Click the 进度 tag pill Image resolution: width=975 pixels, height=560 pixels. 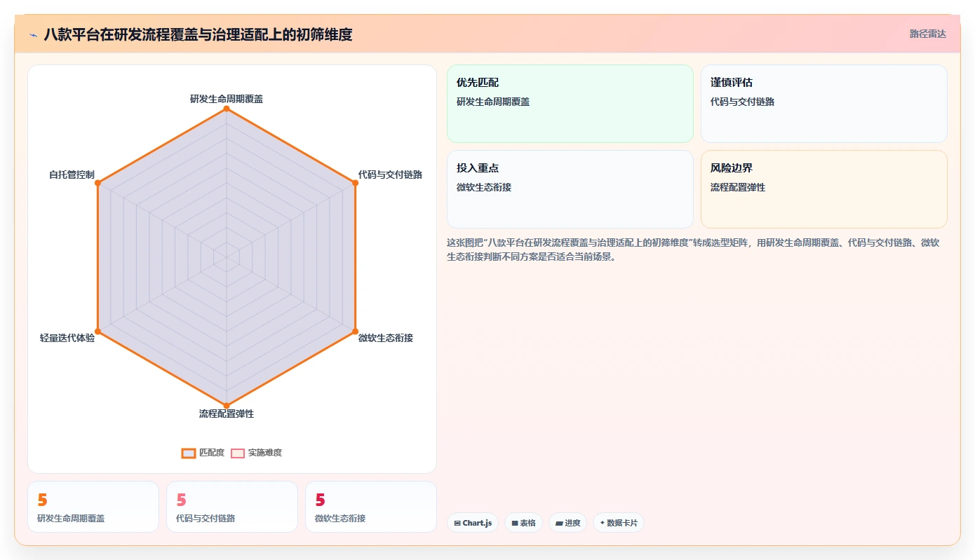pyautogui.click(x=567, y=523)
